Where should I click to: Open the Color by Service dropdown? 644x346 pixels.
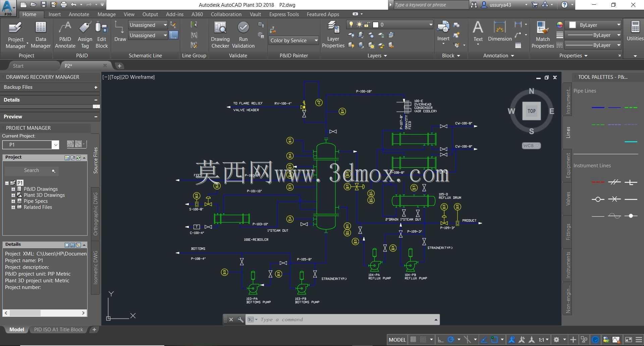tap(293, 40)
